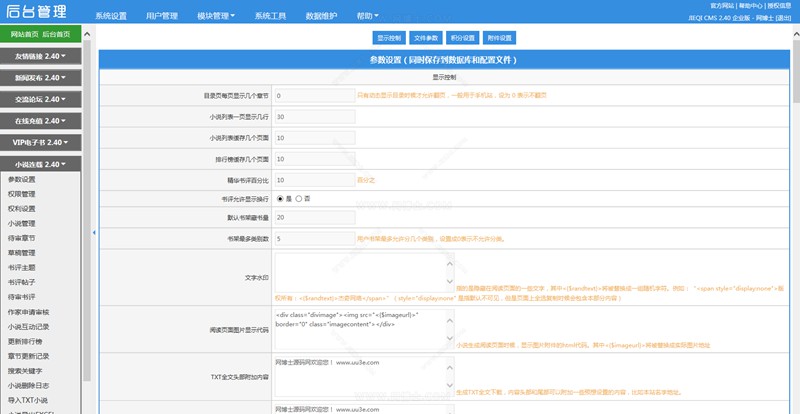This screenshot has height=414, width=800.
Task: Switch to the 显示控制 tab button
Action: pyautogui.click(x=389, y=38)
